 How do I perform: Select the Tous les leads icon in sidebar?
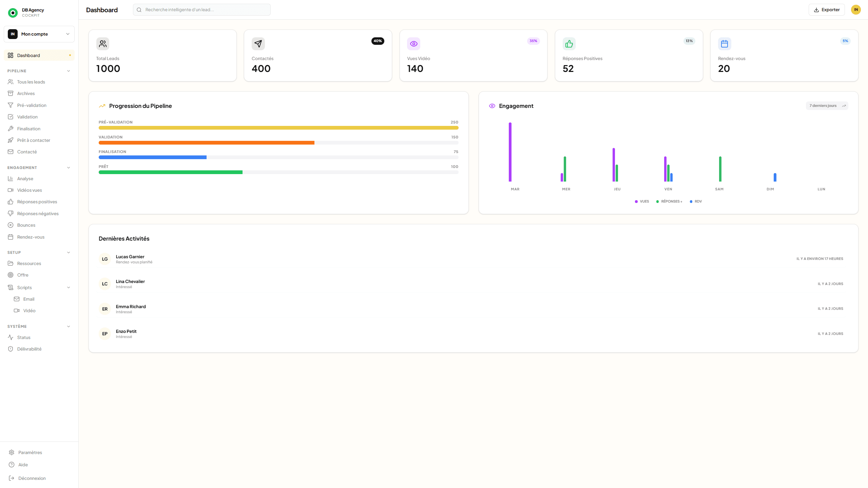(11, 82)
